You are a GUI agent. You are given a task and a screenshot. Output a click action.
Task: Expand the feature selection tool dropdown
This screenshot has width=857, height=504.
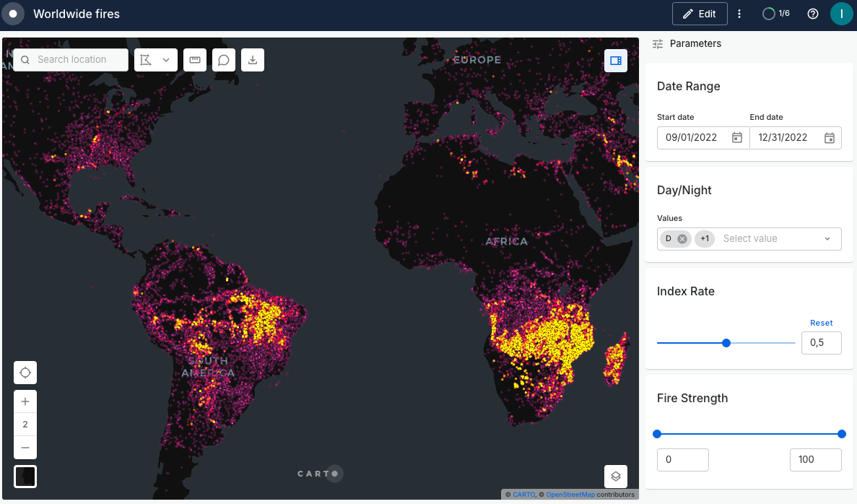(x=166, y=60)
